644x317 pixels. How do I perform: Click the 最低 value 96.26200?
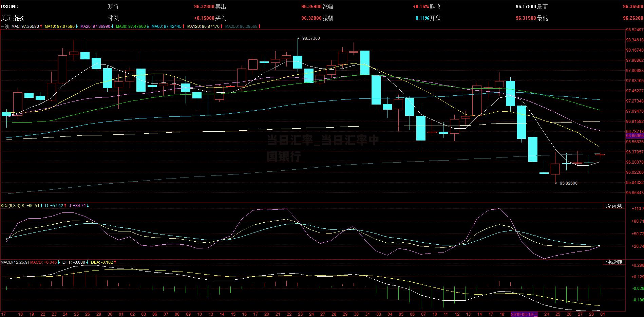(x=633, y=18)
